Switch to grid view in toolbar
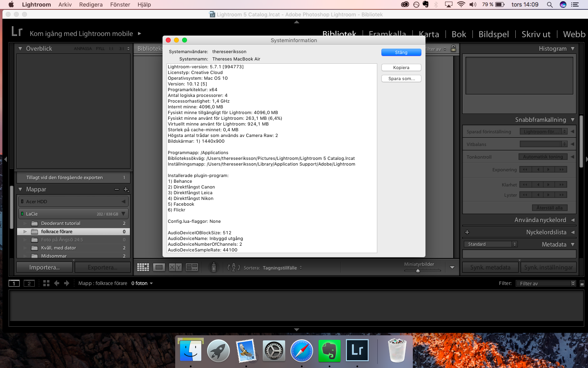This screenshot has height=368, width=588. click(143, 267)
